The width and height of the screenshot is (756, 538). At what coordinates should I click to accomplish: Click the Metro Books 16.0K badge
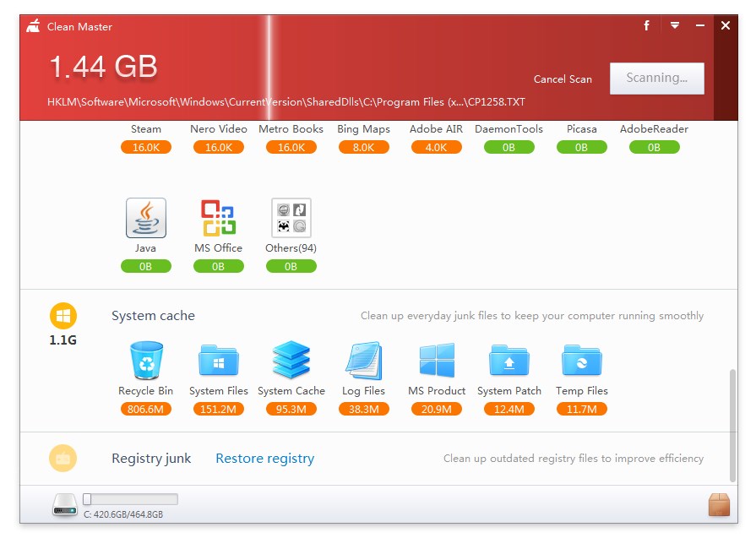[x=291, y=147]
